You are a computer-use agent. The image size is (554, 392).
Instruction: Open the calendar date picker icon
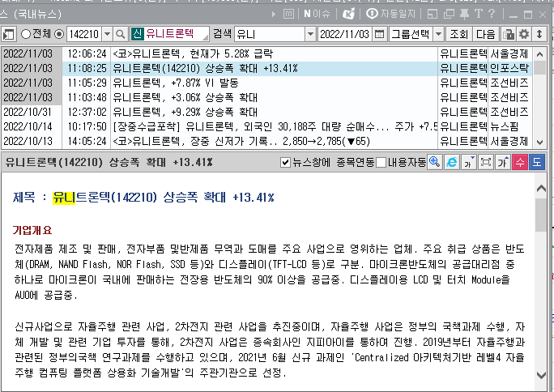point(379,34)
